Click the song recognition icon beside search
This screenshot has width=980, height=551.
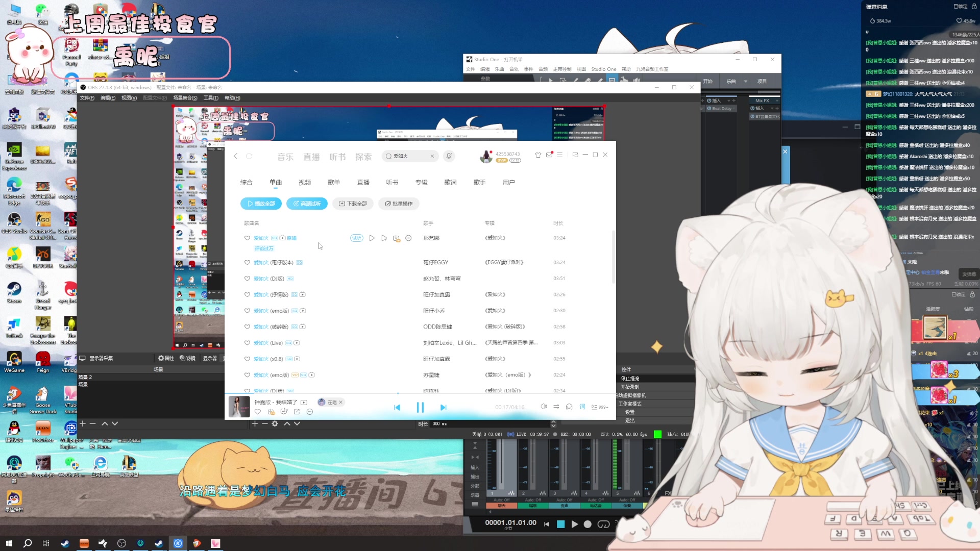tap(449, 156)
